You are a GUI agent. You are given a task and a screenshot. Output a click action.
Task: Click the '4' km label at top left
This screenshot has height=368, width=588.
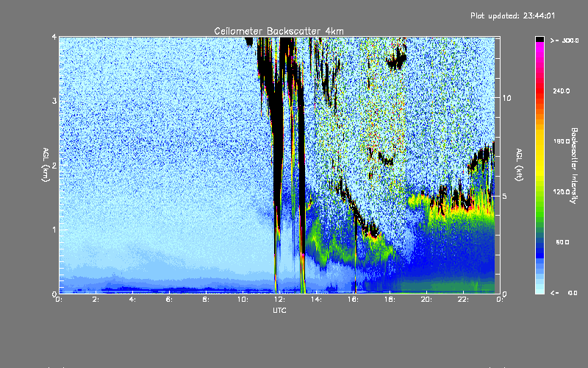pos(54,37)
